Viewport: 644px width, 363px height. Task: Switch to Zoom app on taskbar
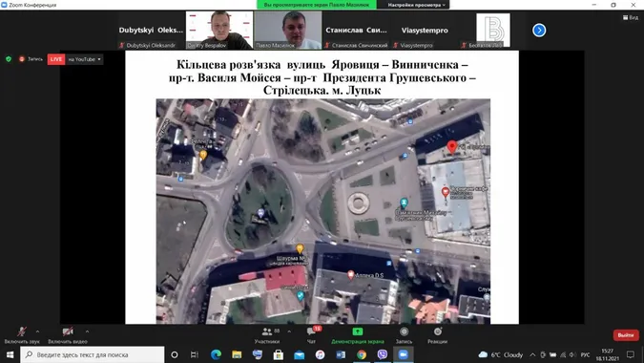click(403, 354)
